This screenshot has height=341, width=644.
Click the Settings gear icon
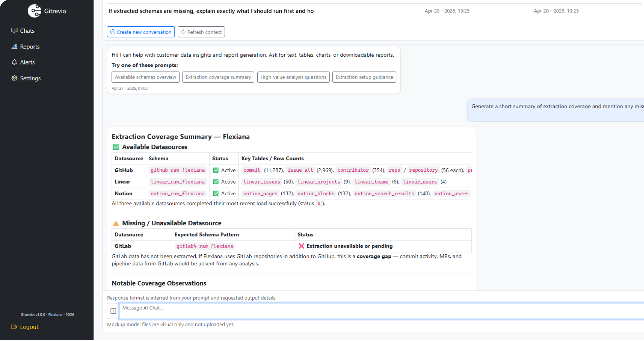(14, 78)
